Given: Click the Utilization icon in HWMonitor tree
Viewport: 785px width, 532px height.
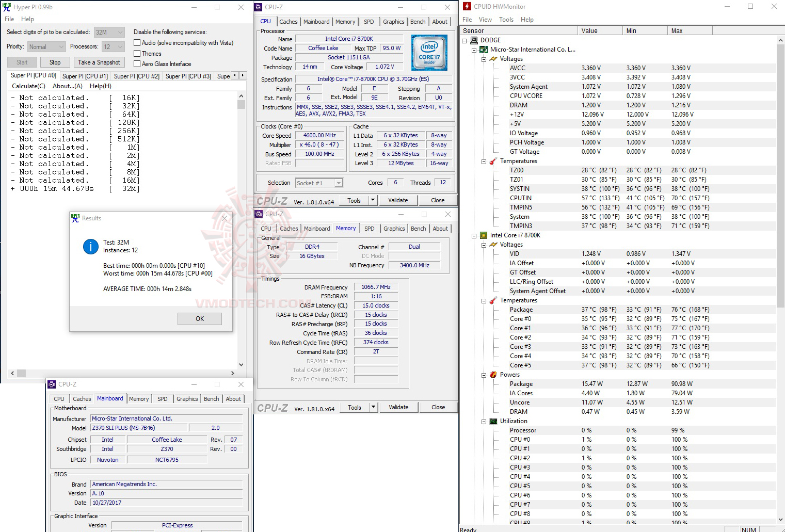Looking at the screenshot, I should (493, 421).
